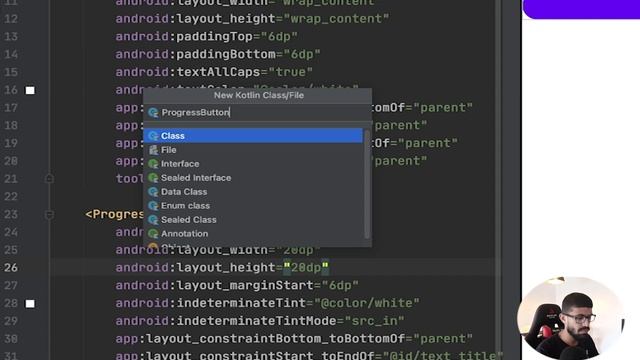
Task: Click the purple button in the layout preview
Action: [x=581, y=9]
